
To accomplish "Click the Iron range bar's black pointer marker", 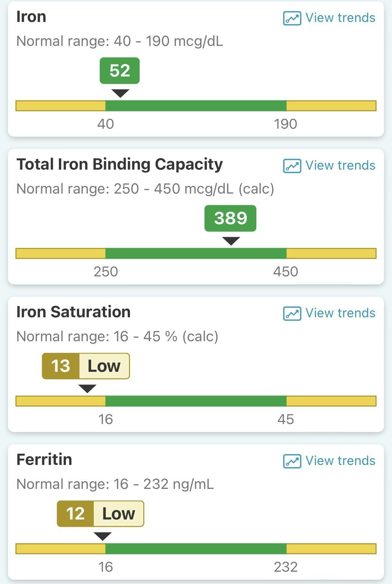I will [x=120, y=93].
